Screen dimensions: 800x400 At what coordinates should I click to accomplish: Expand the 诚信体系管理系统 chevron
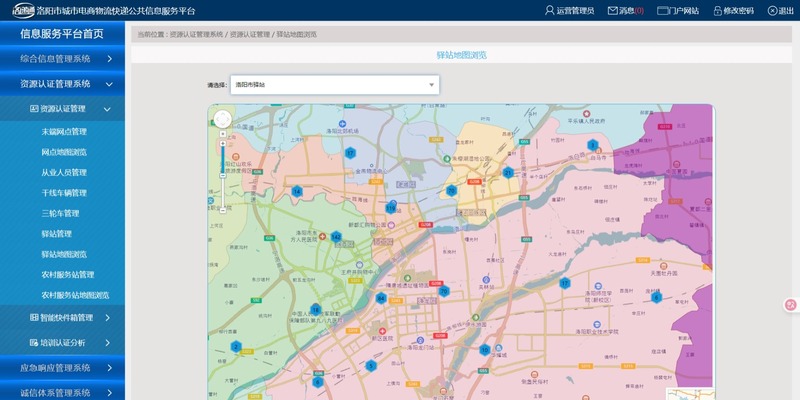tap(110, 393)
